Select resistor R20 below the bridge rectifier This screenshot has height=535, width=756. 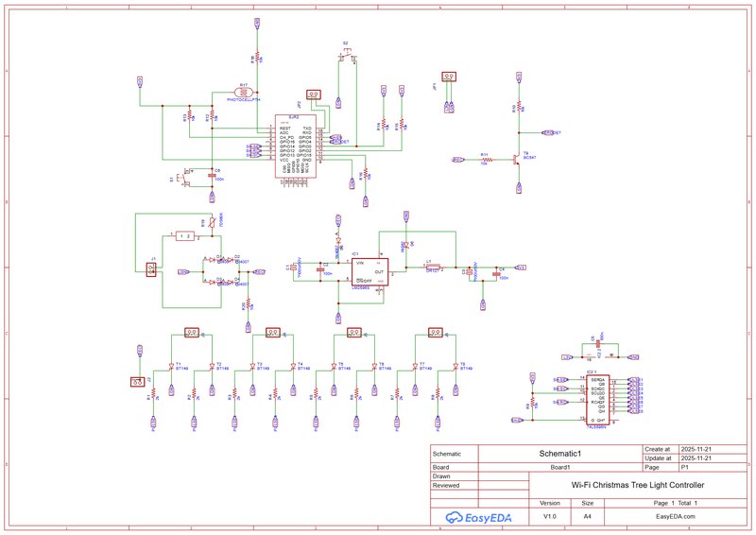pos(249,303)
